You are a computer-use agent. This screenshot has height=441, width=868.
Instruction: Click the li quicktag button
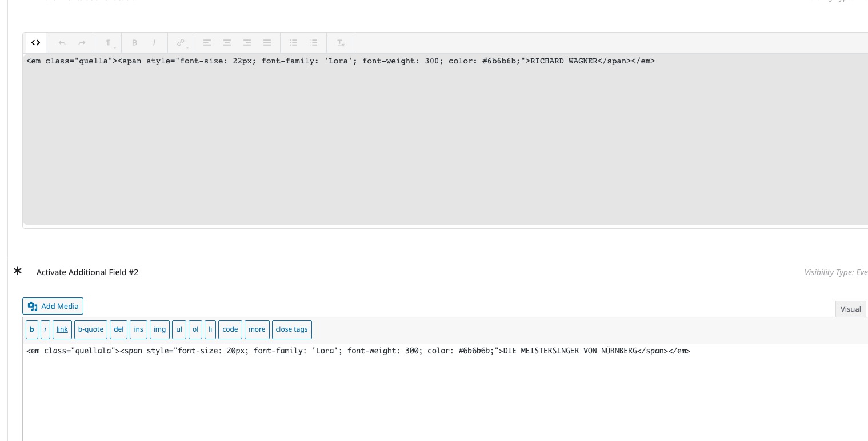pyautogui.click(x=210, y=329)
